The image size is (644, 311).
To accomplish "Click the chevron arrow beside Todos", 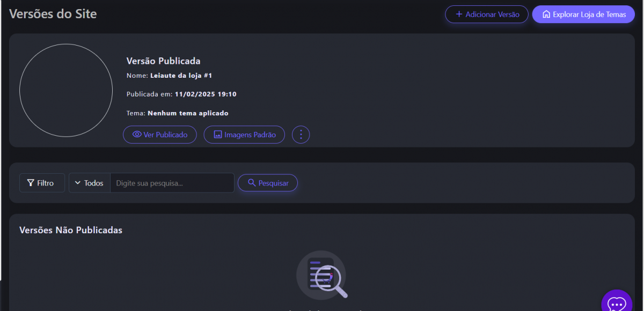I will coord(77,183).
